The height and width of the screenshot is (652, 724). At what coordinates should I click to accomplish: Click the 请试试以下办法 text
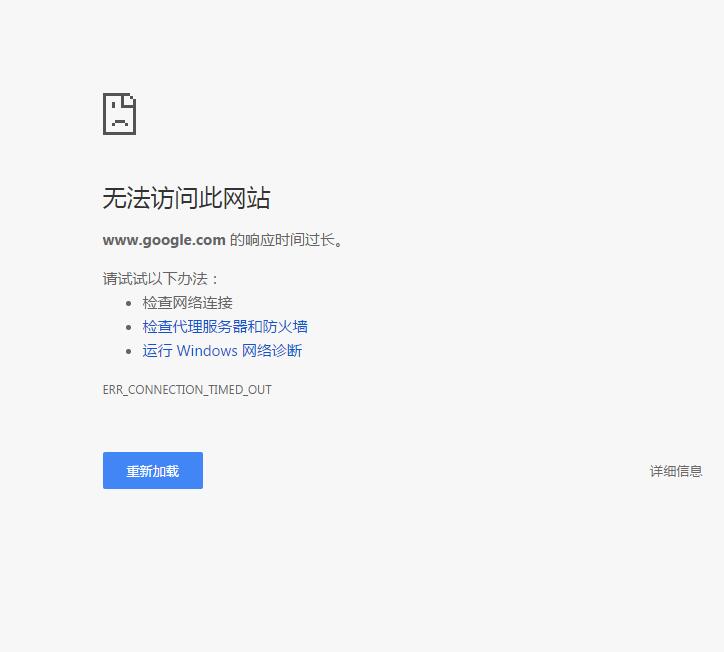tap(160, 279)
